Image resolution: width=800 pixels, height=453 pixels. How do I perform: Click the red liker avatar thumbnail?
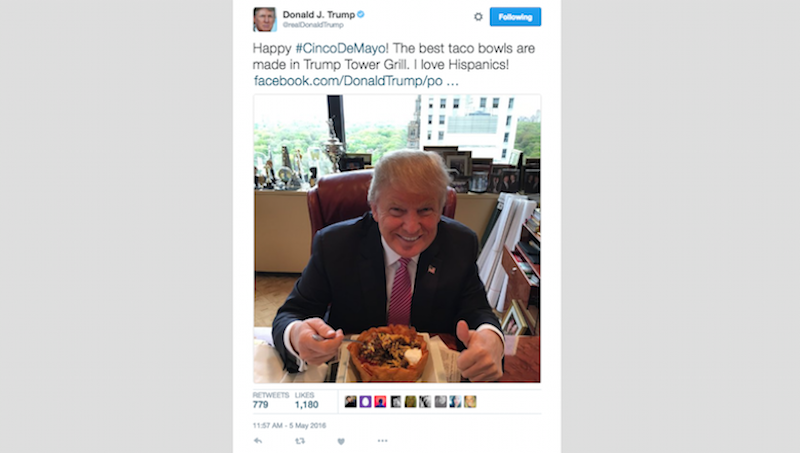pyautogui.click(x=380, y=401)
